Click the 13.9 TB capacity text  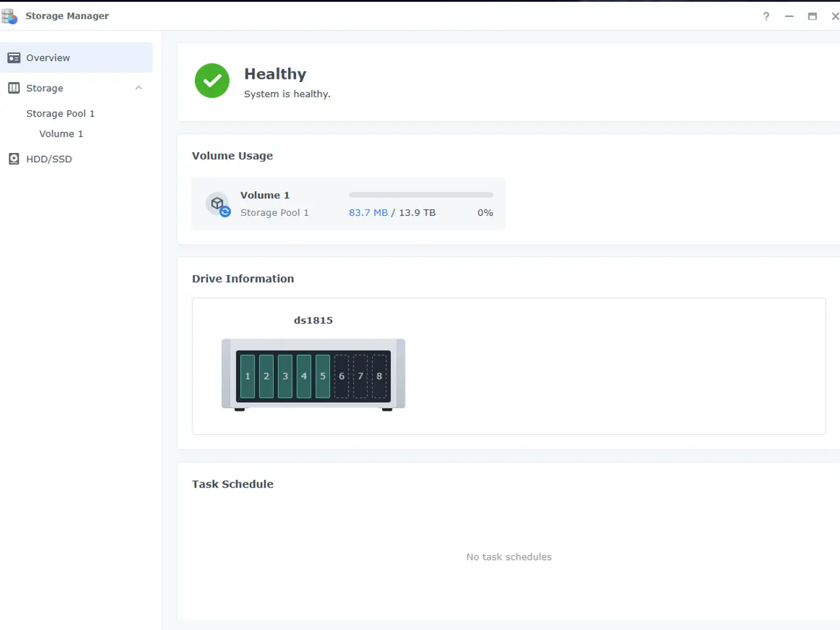coord(417,213)
